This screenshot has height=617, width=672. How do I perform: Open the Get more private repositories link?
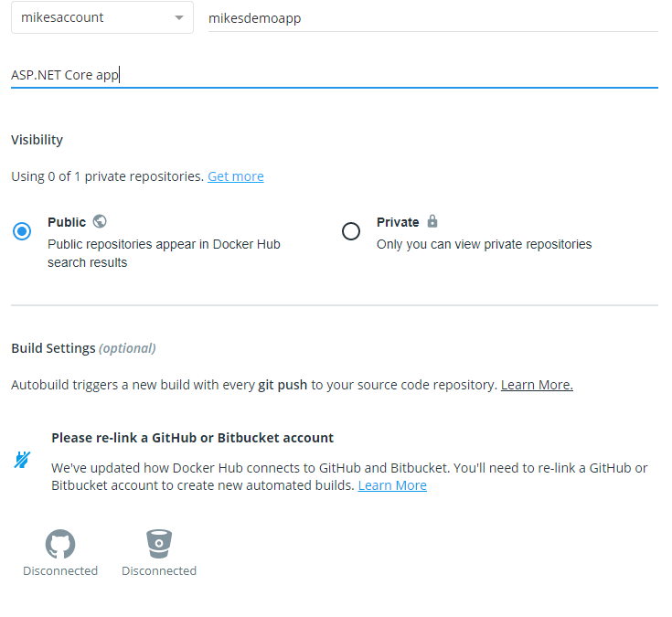click(x=236, y=176)
